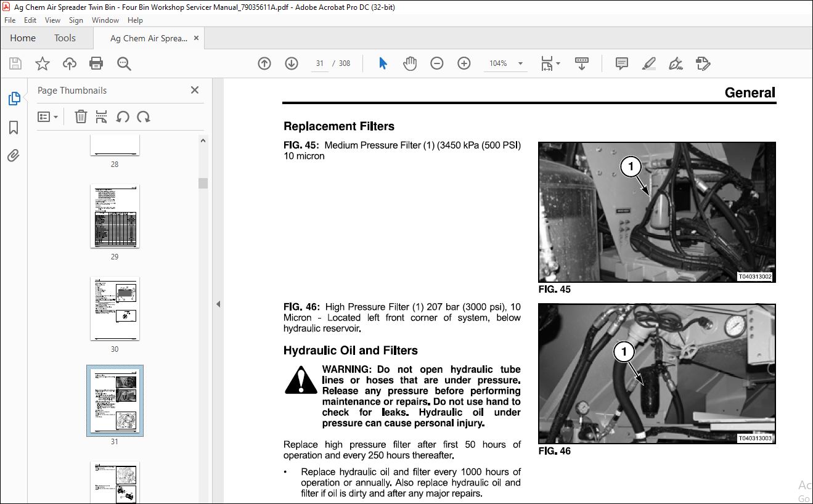Image resolution: width=813 pixels, height=504 pixels.
Task: Open Attachments paperclip panel icon
Action: pos(14,155)
